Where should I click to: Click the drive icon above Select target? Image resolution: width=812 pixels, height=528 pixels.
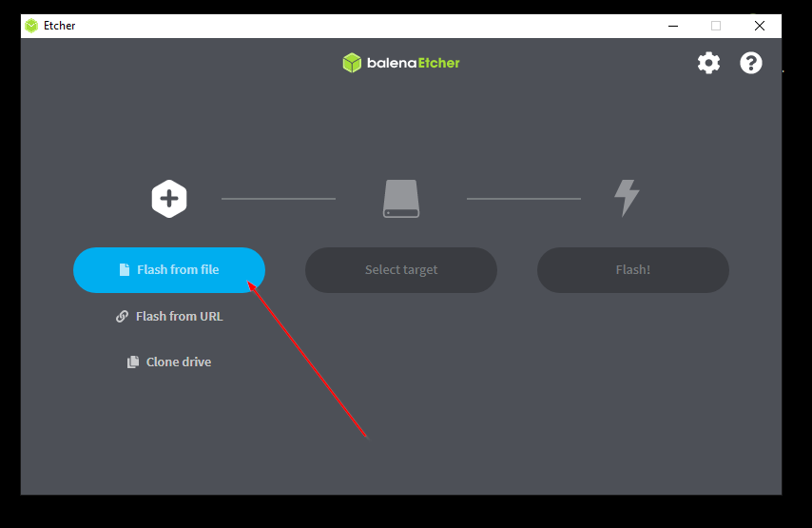tap(401, 199)
